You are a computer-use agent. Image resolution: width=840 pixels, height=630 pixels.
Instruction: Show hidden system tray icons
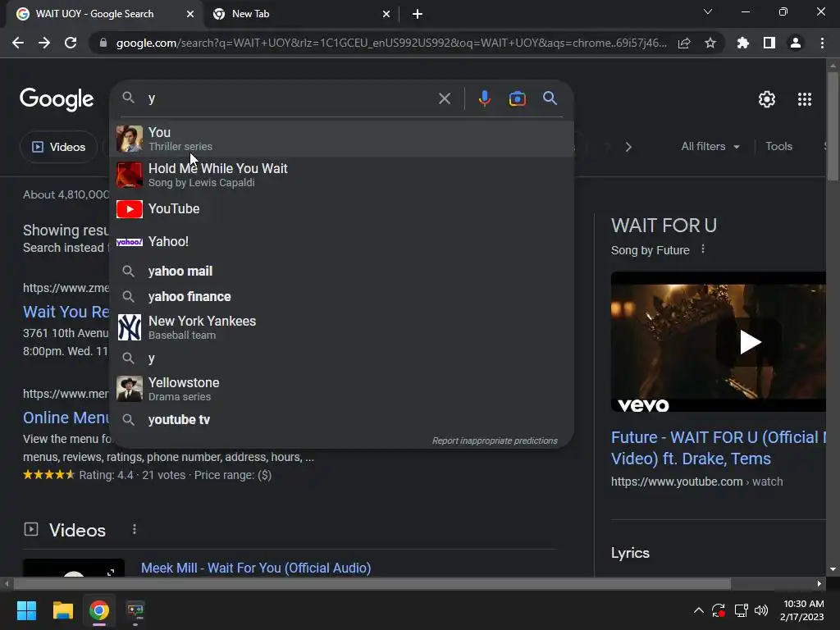point(699,610)
